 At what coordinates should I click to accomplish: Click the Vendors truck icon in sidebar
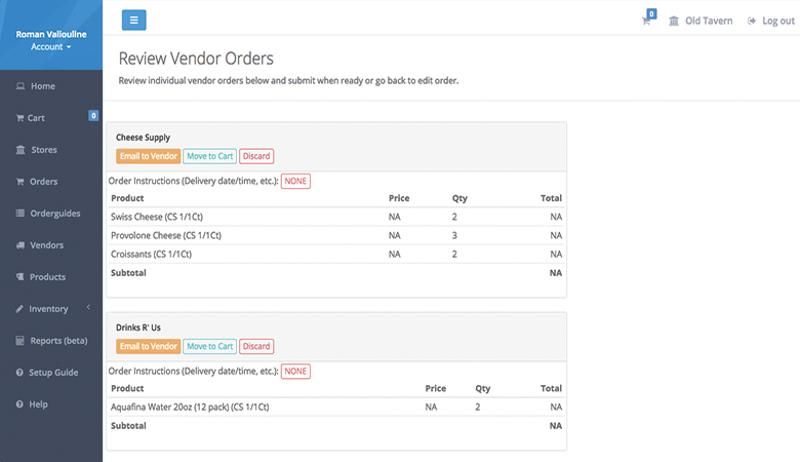(20, 245)
